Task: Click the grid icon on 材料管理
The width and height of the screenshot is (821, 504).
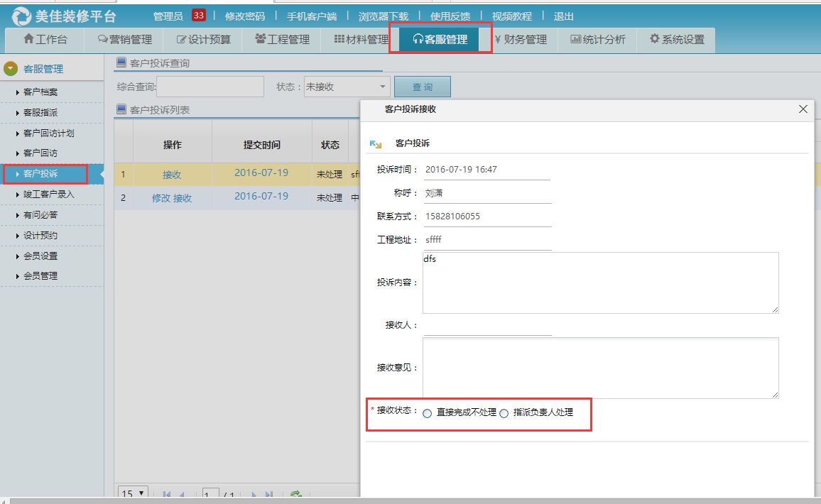Action: [x=337, y=40]
